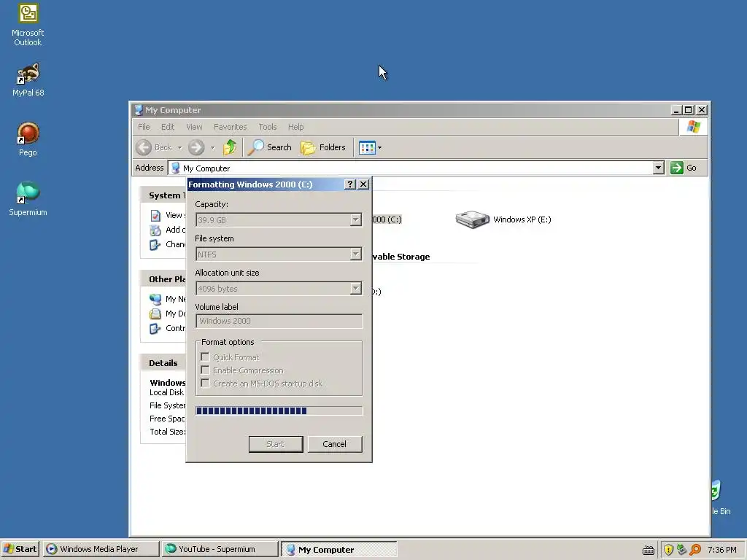Image resolution: width=747 pixels, height=560 pixels.
Task: Expand the Back history dropdown arrow
Action: tap(179, 147)
